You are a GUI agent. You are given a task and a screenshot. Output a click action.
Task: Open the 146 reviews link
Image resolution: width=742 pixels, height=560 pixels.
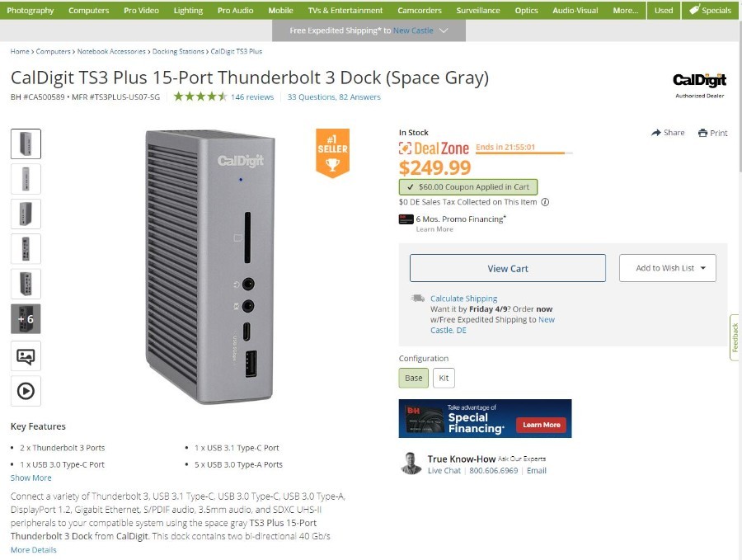[252, 97]
